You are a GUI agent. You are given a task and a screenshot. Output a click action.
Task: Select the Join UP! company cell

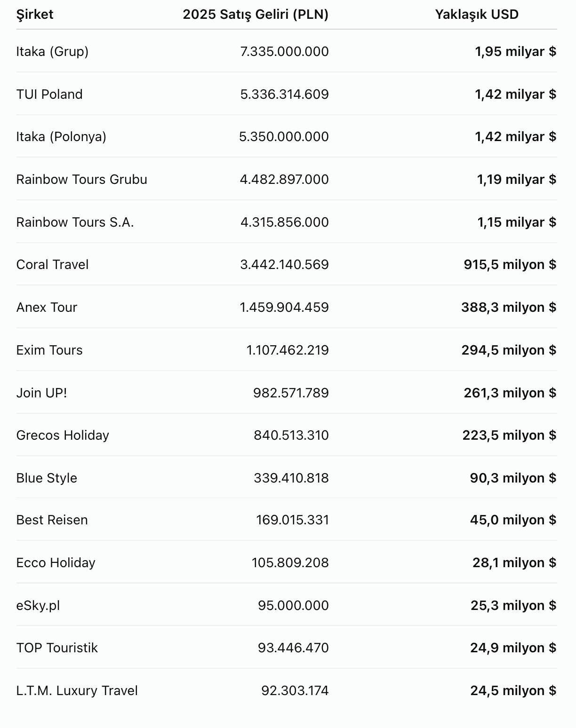(41, 393)
